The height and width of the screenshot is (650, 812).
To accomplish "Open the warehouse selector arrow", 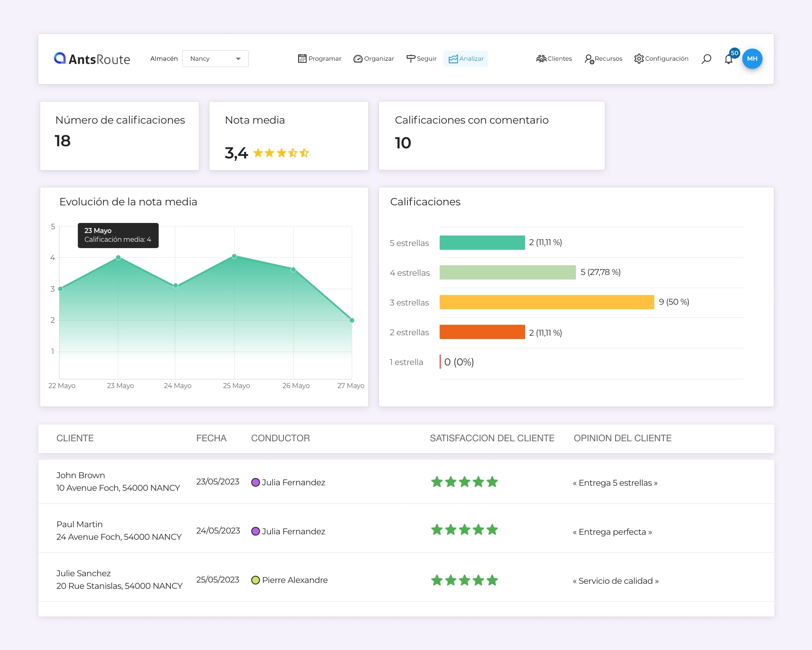I will click(238, 59).
